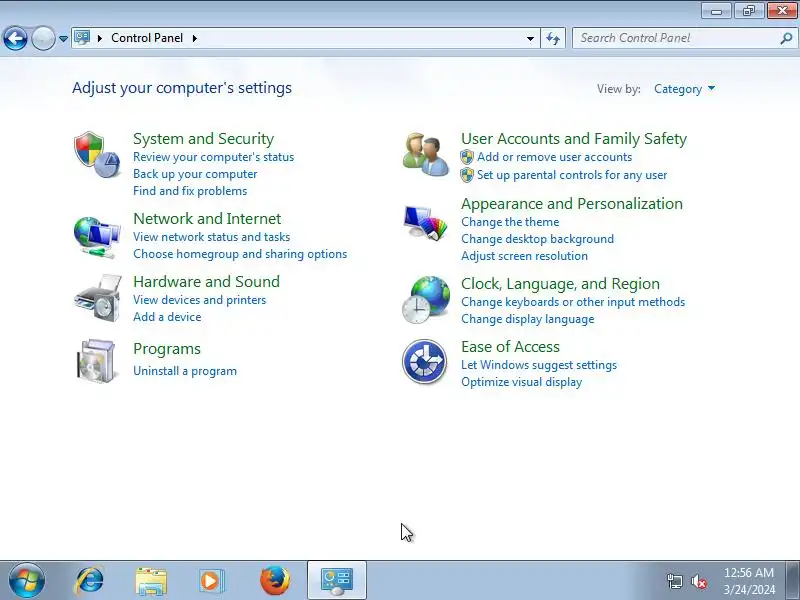Open User Accounts and Family Safety
This screenshot has width=800, height=600.
(x=574, y=139)
